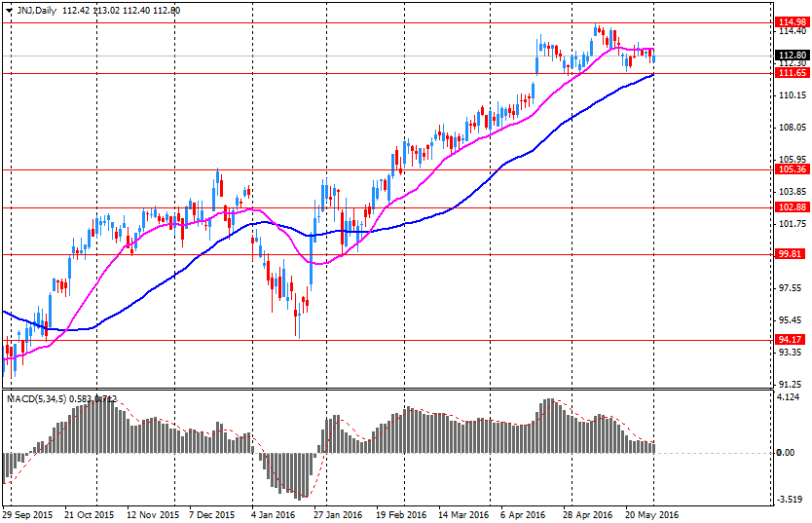Click the 14 Mar 2016 date label

(463, 515)
